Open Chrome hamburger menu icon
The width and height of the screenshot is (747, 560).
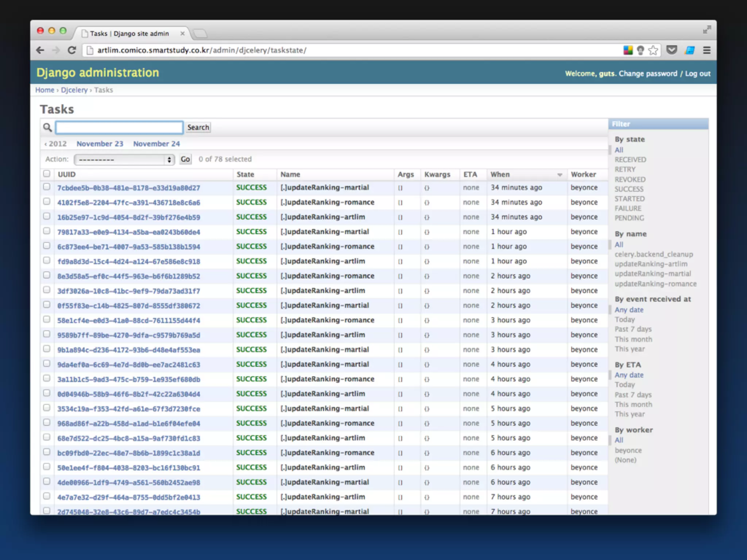pyautogui.click(x=707, y=50)
